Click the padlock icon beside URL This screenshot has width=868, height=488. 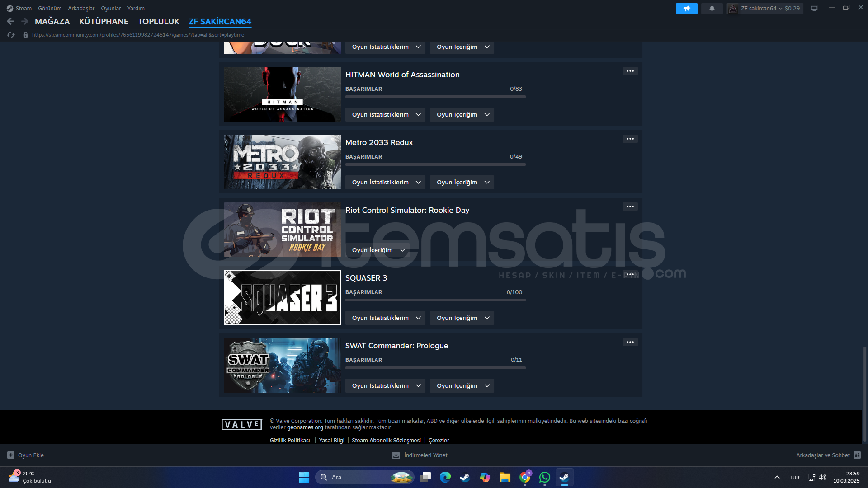(x=26, y=35)
